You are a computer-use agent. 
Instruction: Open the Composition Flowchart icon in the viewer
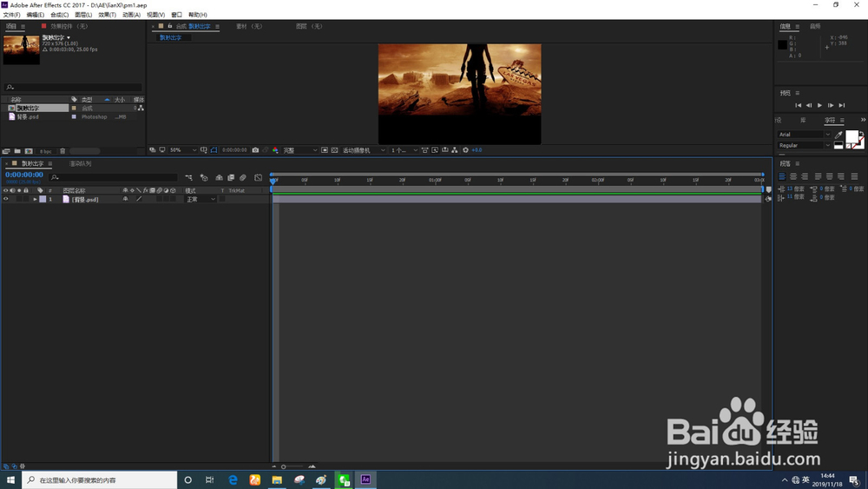pos(455,150)
